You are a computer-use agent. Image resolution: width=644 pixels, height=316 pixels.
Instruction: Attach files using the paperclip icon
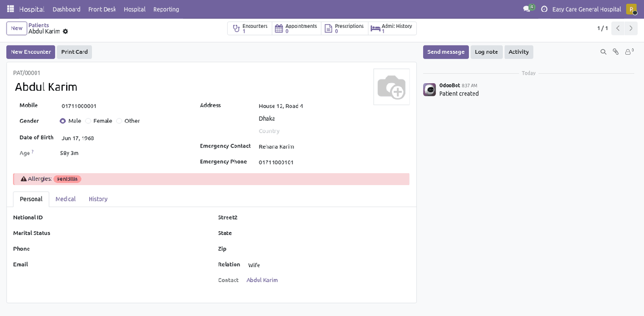point(616,52)
